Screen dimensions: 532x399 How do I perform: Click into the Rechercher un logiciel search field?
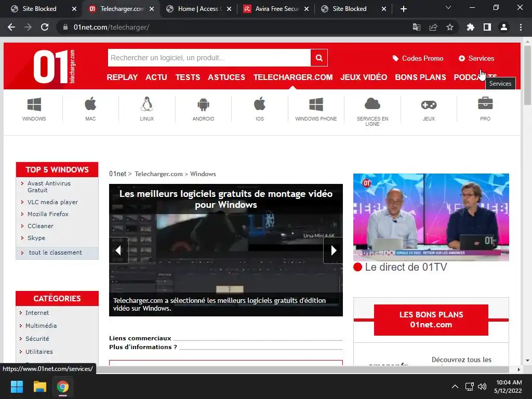pos(209,58)
